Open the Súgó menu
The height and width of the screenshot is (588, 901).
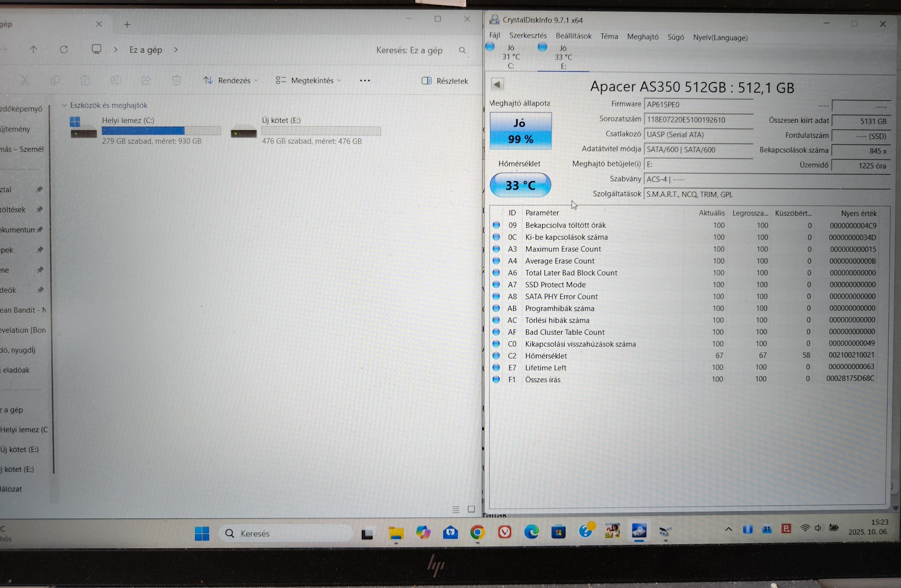tap(675, 37)
